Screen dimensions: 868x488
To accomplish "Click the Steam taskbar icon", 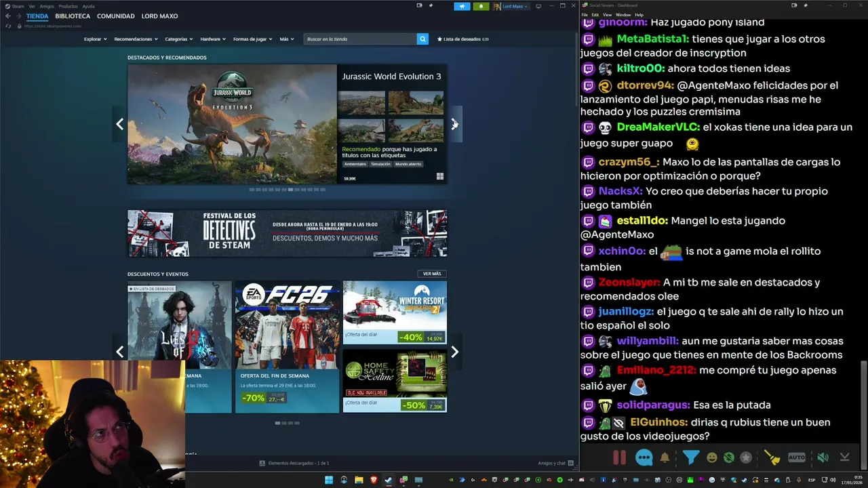I will coord(389,480).
